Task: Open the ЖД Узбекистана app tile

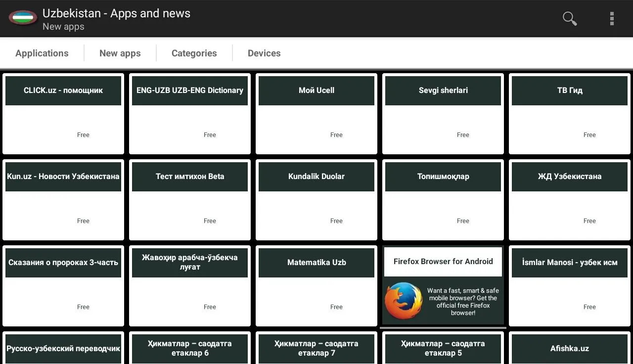Action: pyautogui.click(x=570, y=200)
